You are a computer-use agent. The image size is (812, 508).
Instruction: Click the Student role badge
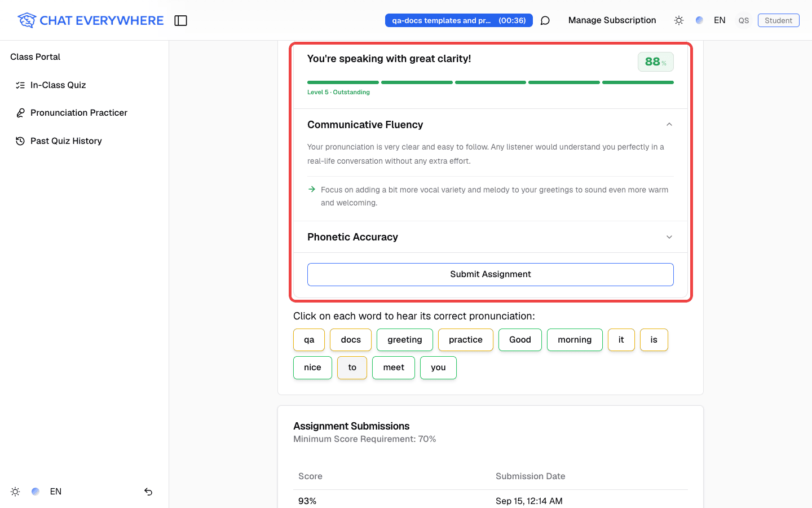pos(779,20)
